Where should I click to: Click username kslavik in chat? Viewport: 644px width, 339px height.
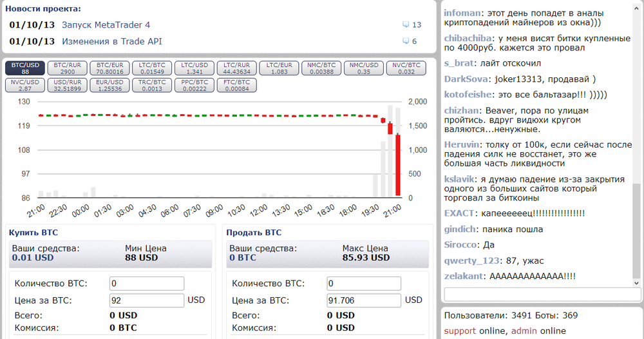(x=459, y=179)
